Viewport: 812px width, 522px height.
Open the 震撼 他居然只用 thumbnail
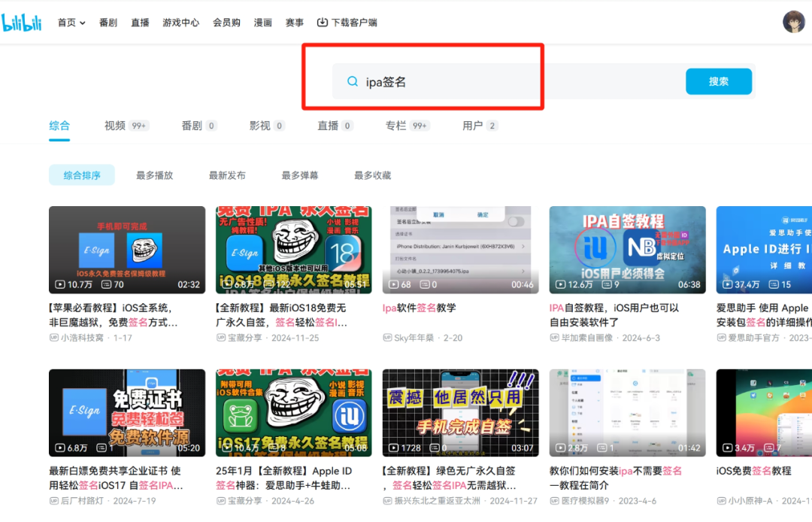tap(460, 413)
